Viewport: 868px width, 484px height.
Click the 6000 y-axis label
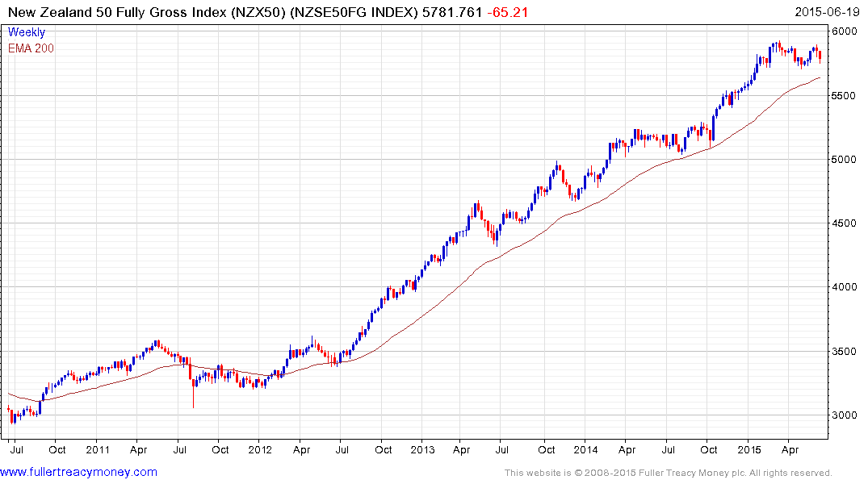844,31
